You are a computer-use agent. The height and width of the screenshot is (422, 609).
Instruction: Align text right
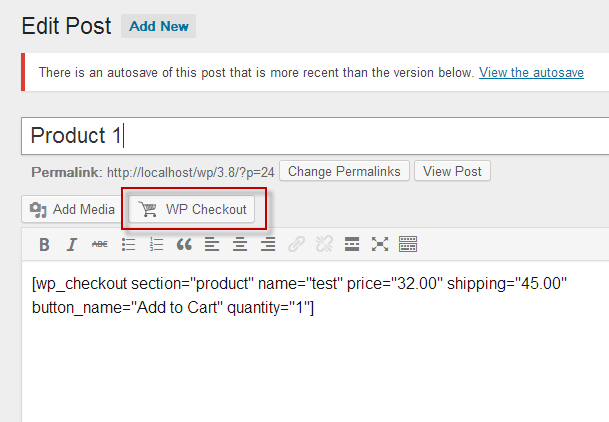[x=268, y=245]
